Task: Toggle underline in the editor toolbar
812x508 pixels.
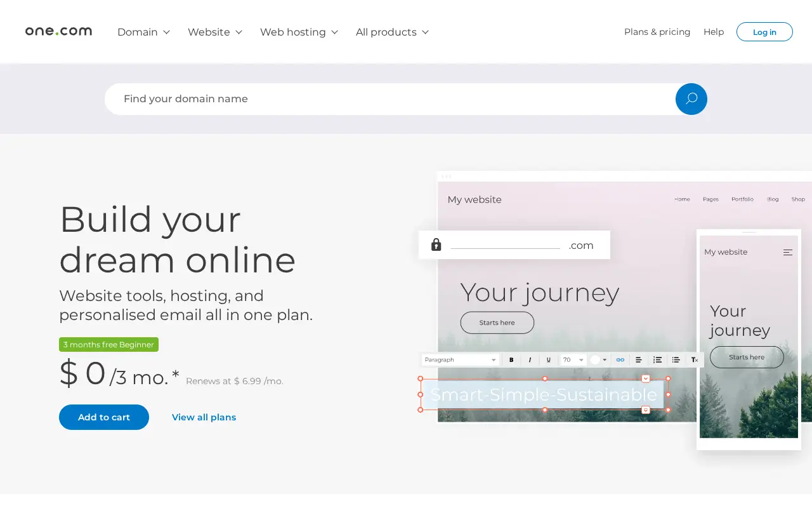Action: tap(548, 360)
